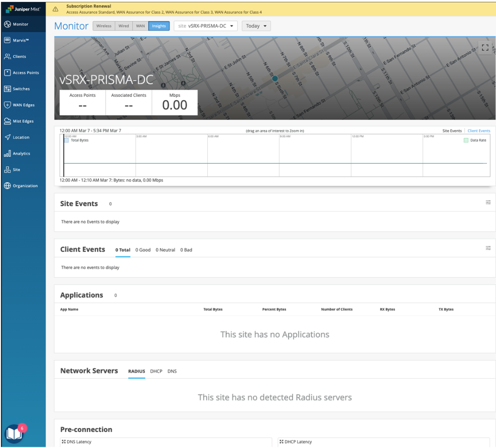Open the help book with notification badge
This screenshot has height=448, width=496.
(13, 433)
